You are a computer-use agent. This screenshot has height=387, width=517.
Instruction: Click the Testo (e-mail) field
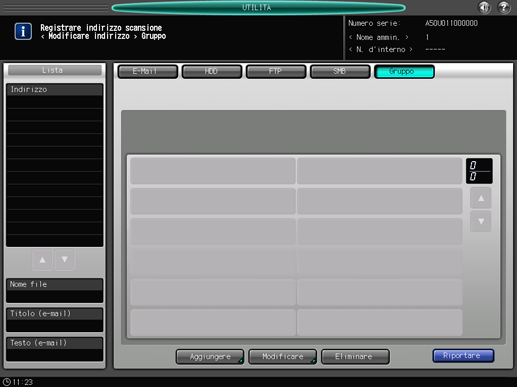pyautogui.click(x=55, y=349)
